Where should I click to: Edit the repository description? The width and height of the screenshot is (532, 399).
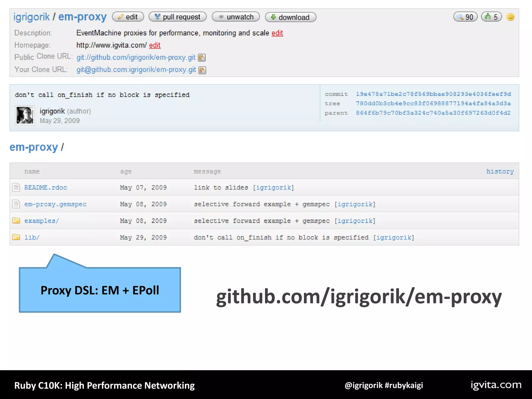click(x=277, y=33)
